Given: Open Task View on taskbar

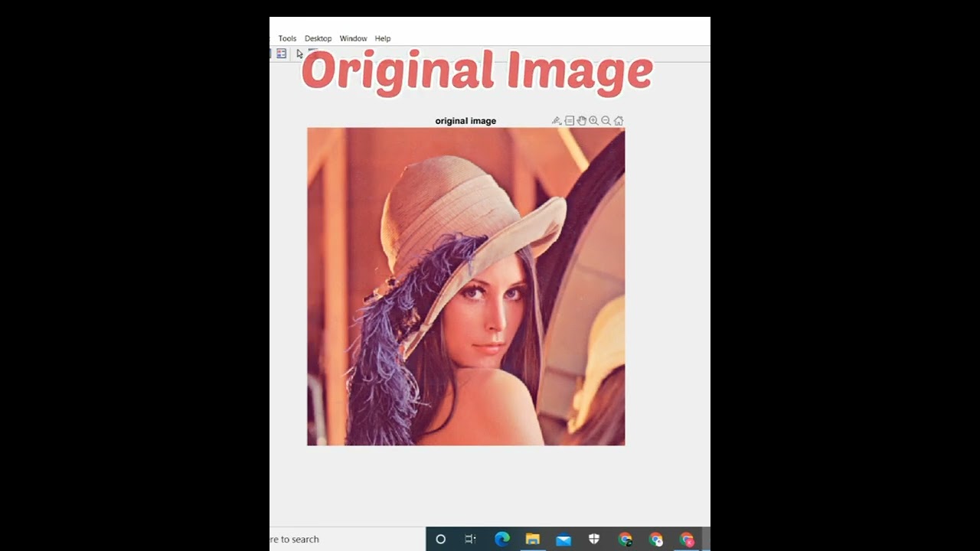Looking at the screenshot, I should coord(470,539).
